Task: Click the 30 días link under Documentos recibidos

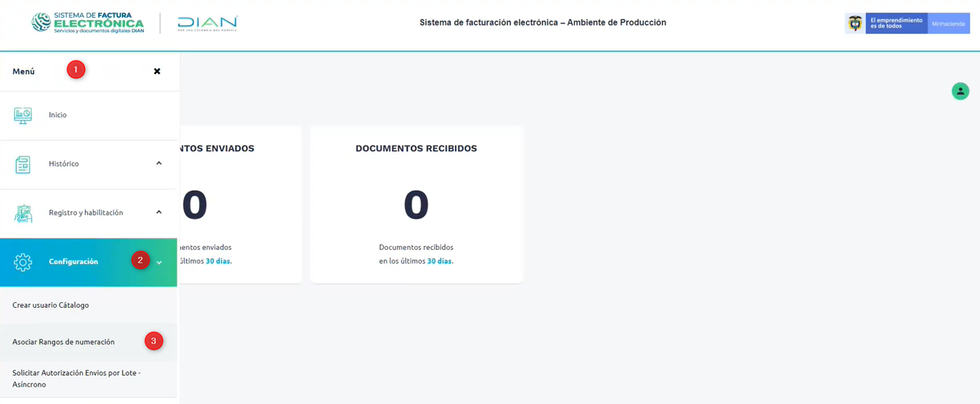Action: tap(440, 261)
